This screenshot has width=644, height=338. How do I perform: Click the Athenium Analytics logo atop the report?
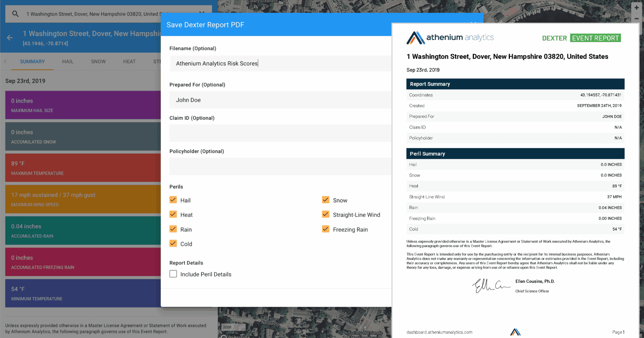450,38
